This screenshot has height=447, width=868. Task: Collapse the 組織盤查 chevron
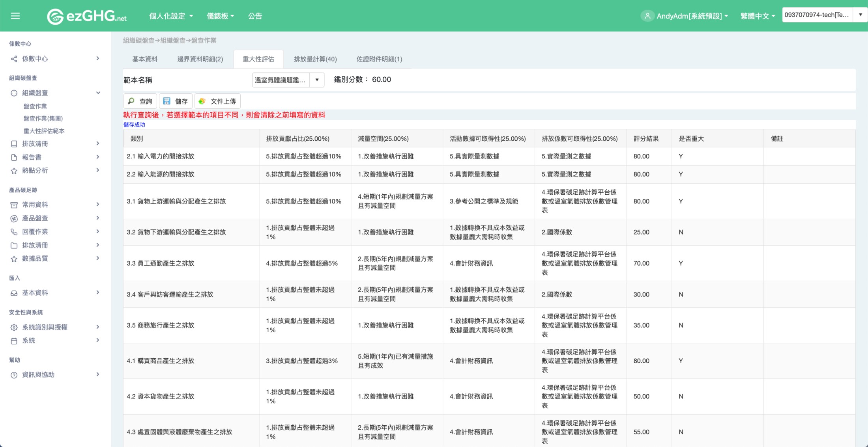[x=98, y=93]
